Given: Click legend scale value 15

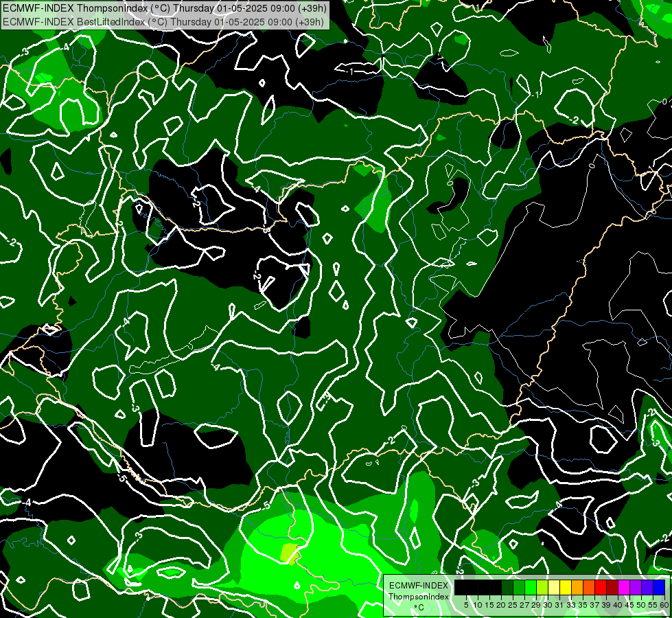Looking at the screenshot, I should point(490,605).
